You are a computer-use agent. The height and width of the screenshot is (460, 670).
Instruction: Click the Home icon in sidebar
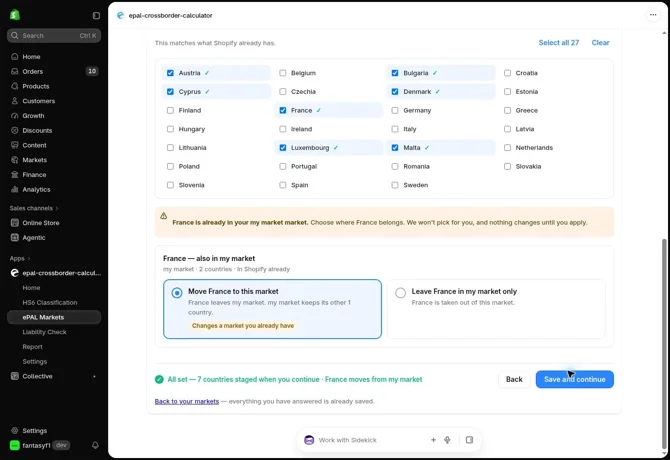click(15, 56)
